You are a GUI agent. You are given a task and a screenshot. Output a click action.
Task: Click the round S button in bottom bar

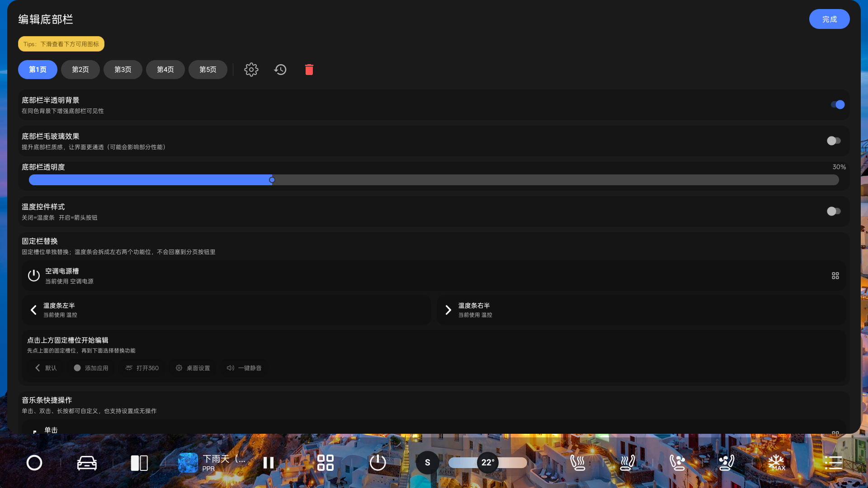[x=428, y=463]
